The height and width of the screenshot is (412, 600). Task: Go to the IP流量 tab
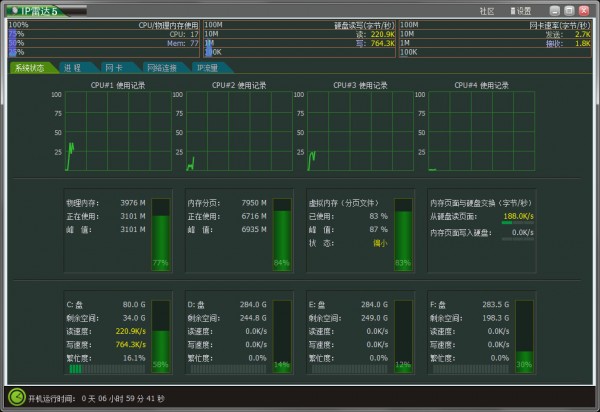tap(210, 68)
